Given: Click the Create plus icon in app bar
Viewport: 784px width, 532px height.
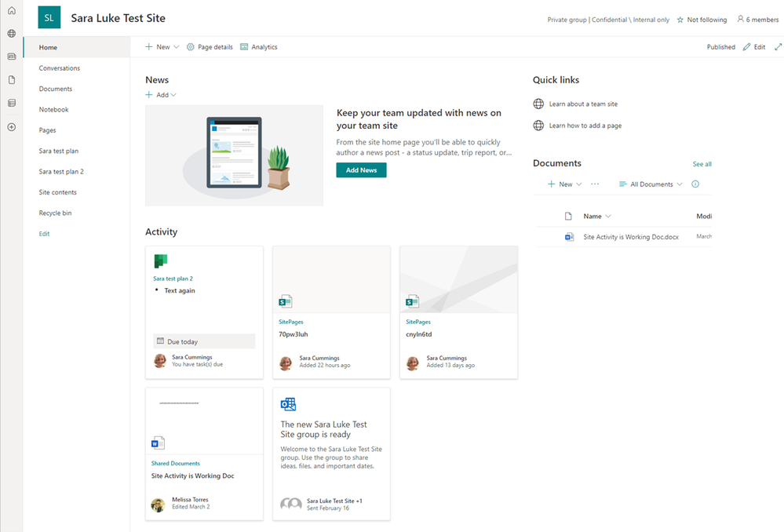Looking at the screenshot, I should coord(12,127).
